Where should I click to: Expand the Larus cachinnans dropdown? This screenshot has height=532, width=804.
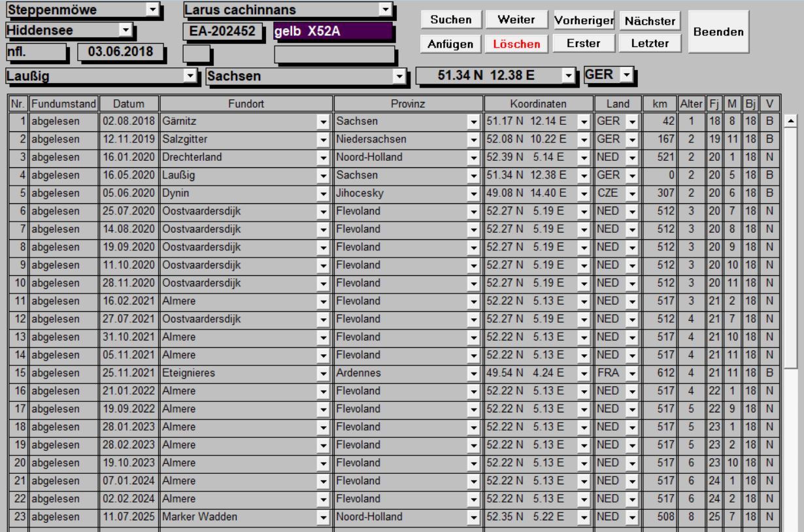pyautogui.click(x=386, y=10)
